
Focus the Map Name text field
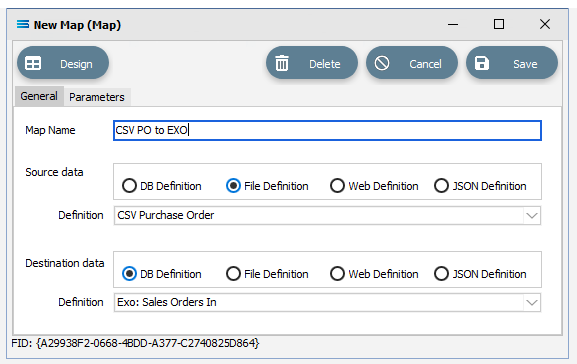327,130
